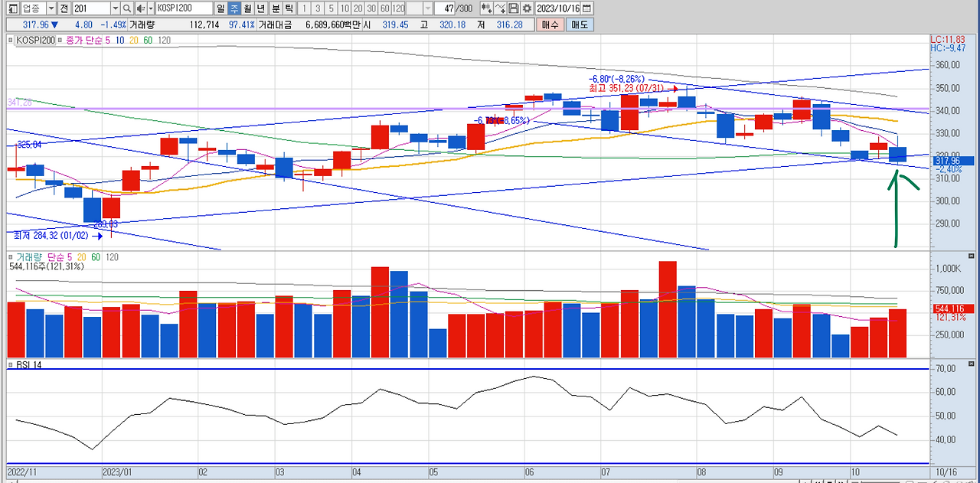Click the speaker sound icon
The image size is (980, 483).
[141, 8]
